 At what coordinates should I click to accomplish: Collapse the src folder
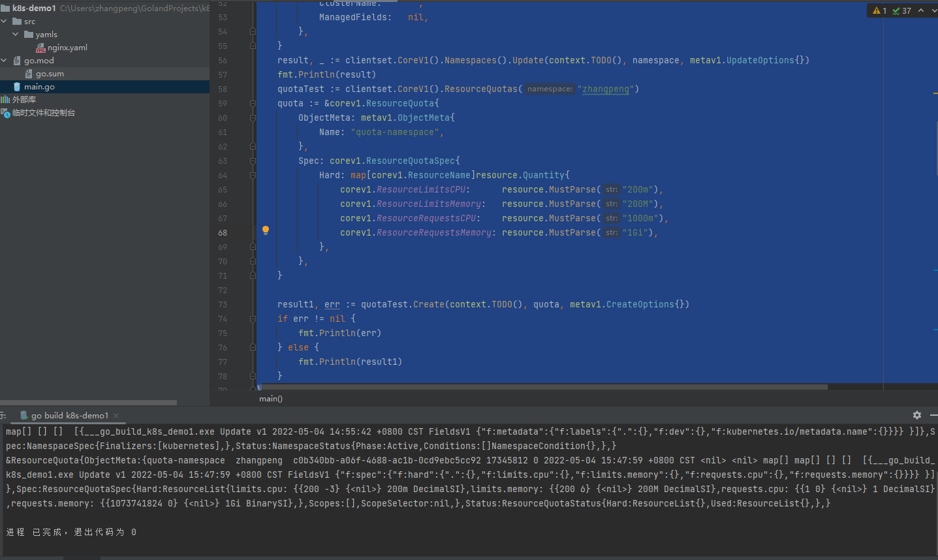pos(5,22)
